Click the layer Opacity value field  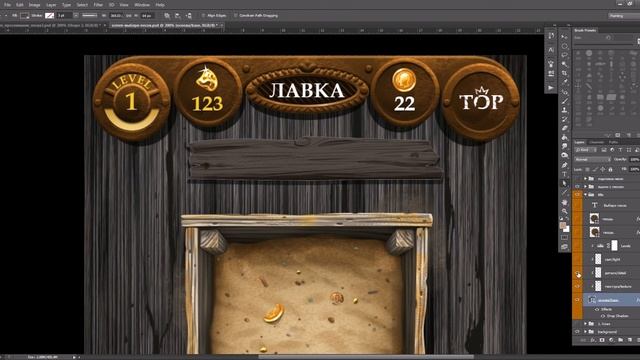click(x=634, y=160)
